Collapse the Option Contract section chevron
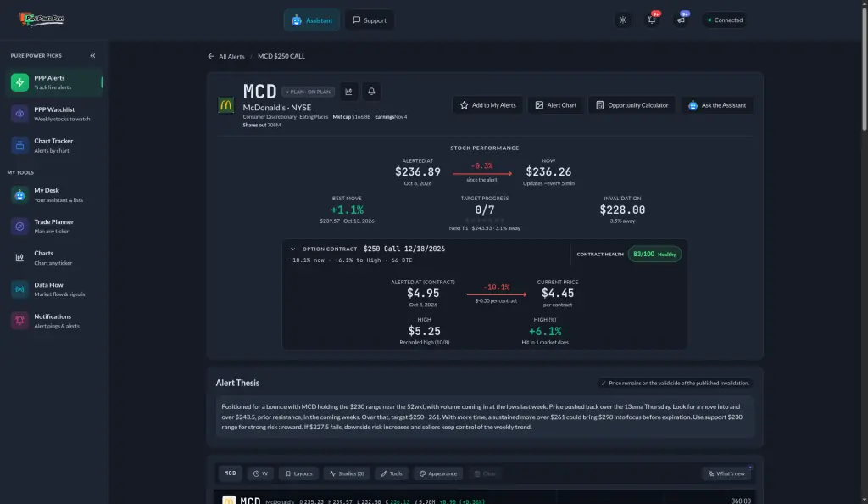 (292, 249)
